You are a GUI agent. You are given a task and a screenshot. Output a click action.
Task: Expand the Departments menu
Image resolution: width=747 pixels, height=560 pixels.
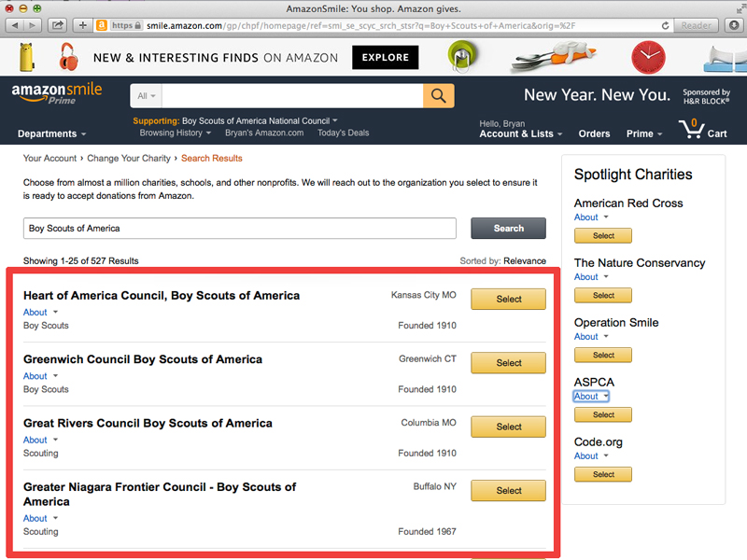coord(52,133)
